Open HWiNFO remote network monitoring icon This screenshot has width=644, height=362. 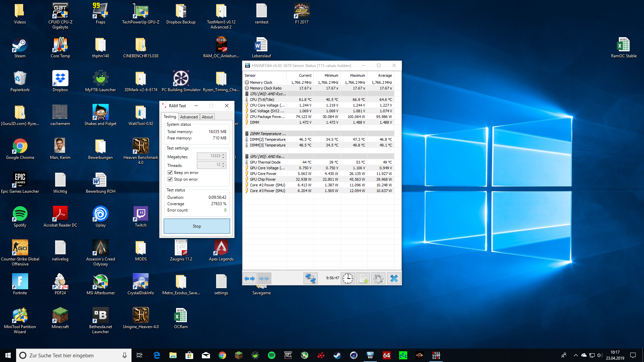[x=310, y=279]
